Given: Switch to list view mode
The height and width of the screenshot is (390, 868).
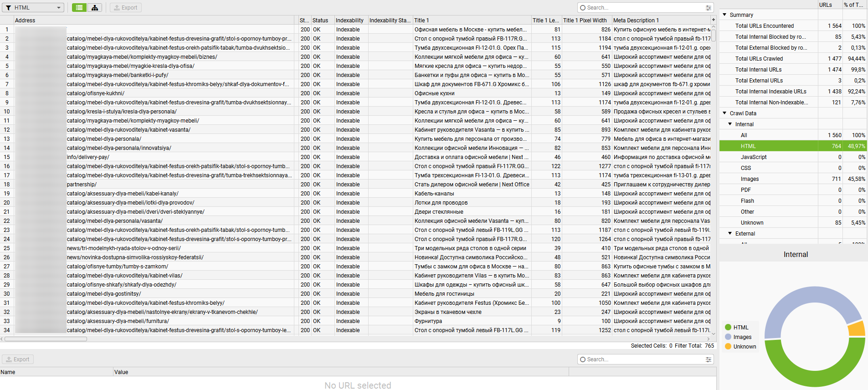Looking at the screenshot, I should coord(79,8).
